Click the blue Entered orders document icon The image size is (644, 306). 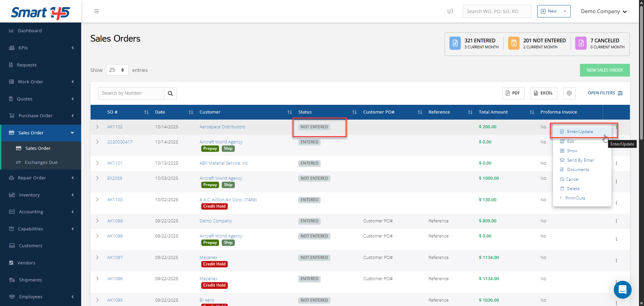pos(455,43)
